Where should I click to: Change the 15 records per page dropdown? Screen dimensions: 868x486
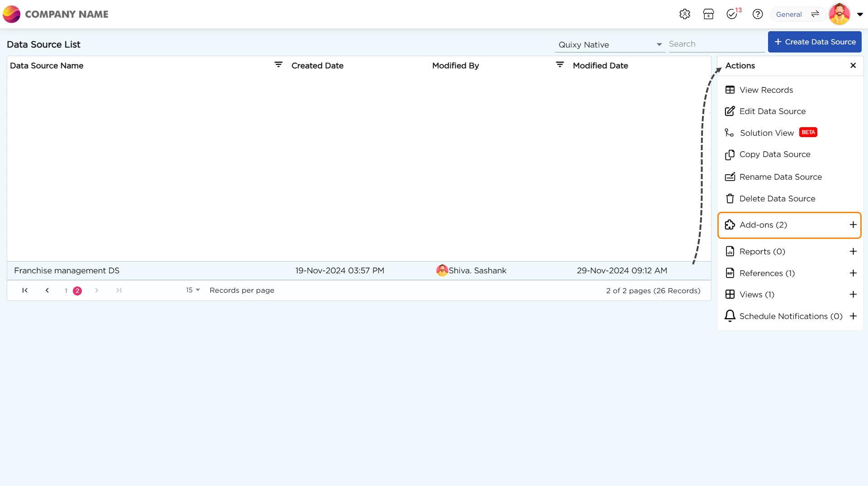coord(193,290)
